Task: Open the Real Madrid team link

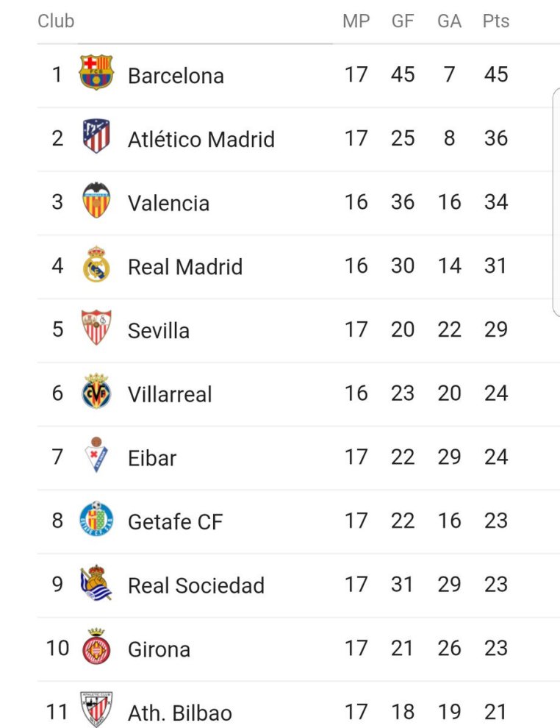Action: (x=185, y=266)
